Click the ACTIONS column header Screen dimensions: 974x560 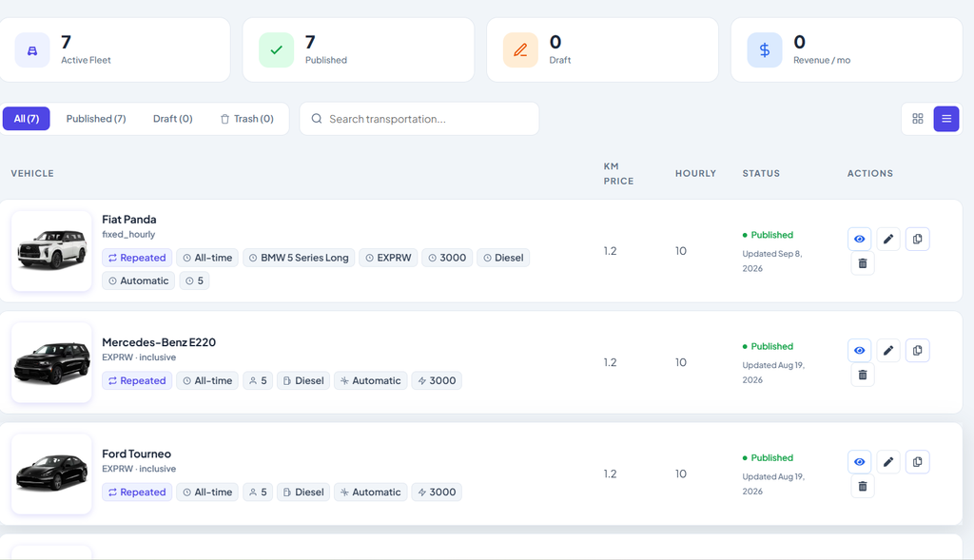pyautogui.click(x=870, y=173)
